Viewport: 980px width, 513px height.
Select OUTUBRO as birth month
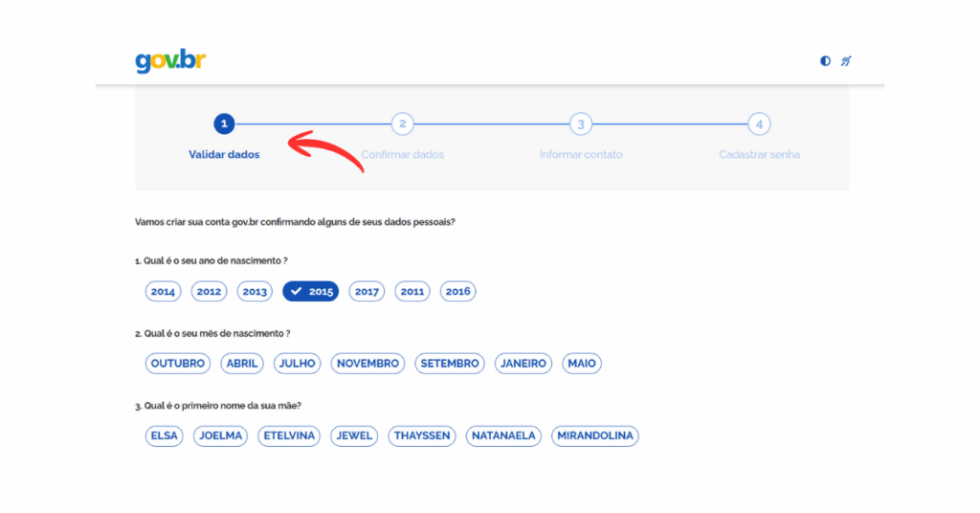(178, 364)
